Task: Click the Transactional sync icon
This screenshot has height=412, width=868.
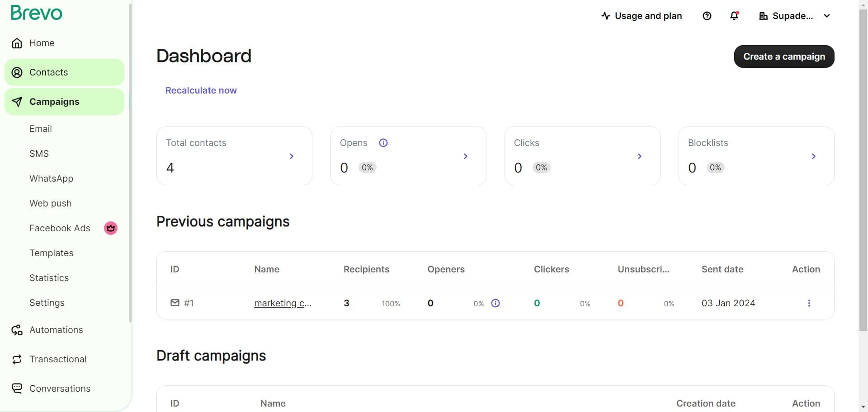Action: click(x=17, y=359)
